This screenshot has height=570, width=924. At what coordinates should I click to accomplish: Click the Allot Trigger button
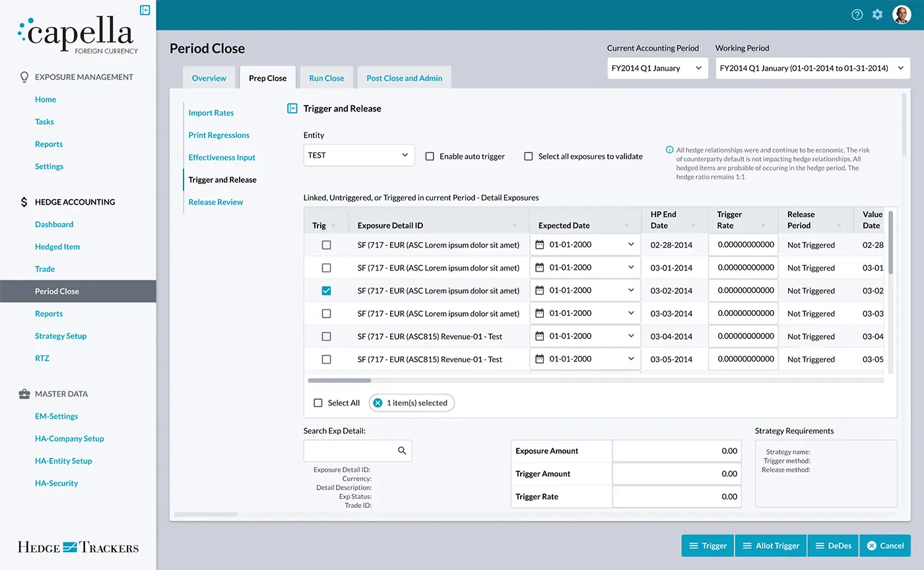pos(771,546)
